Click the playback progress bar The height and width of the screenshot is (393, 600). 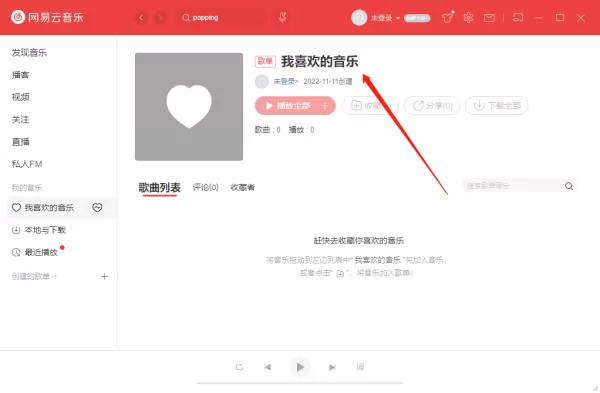(300, 383)
